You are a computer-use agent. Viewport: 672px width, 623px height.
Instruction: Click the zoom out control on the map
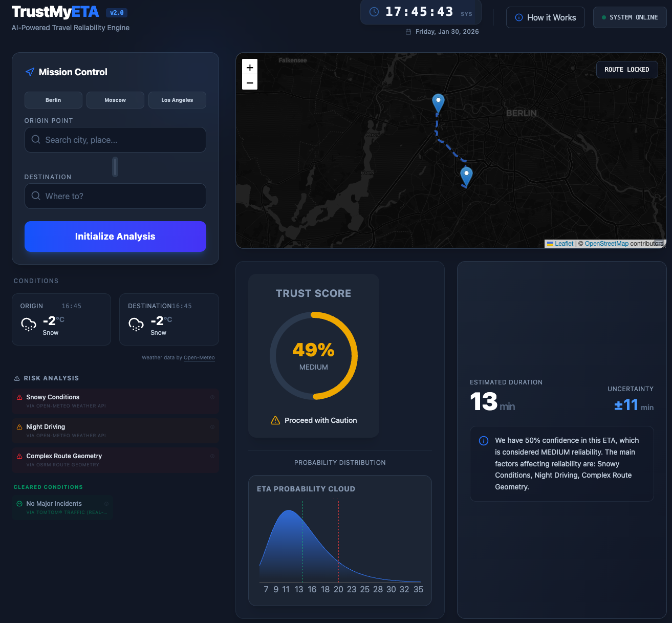tap(250, 82)
